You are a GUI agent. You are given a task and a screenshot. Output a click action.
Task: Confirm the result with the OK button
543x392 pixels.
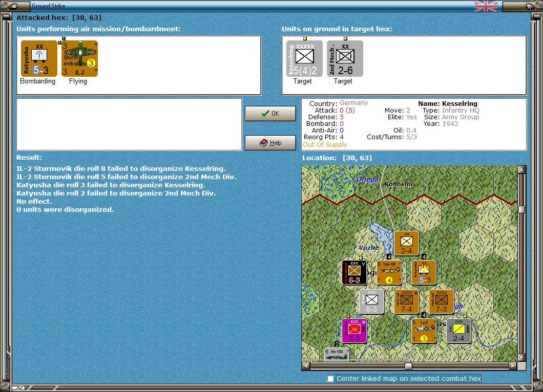(270, 114)
